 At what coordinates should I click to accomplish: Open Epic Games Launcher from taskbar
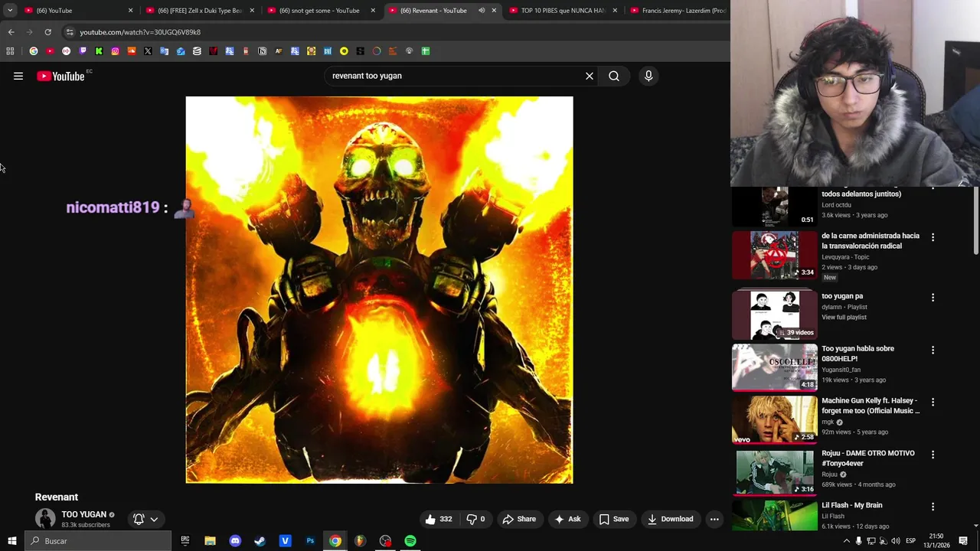point(185,541)
